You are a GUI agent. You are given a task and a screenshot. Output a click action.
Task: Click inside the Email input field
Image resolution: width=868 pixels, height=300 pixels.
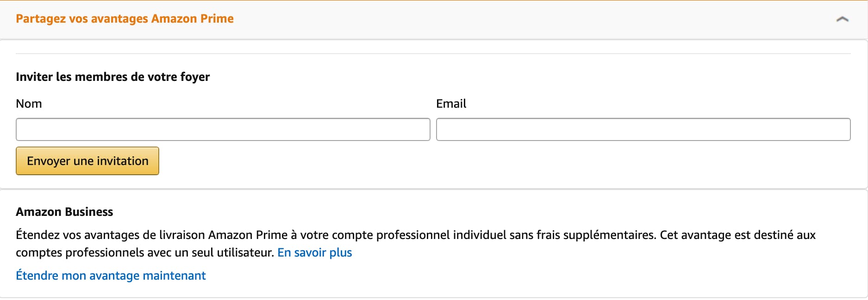coord(643,129)
